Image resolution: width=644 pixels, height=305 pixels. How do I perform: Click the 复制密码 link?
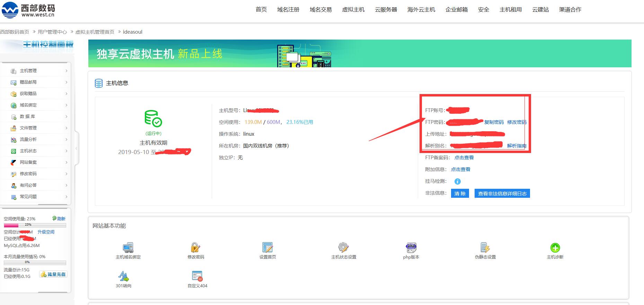pos(494,122)
